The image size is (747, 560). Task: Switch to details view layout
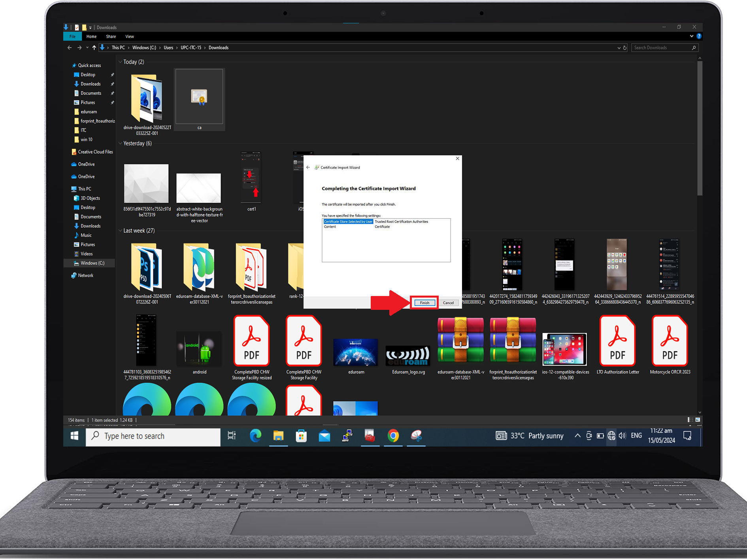tap(690, 420)
